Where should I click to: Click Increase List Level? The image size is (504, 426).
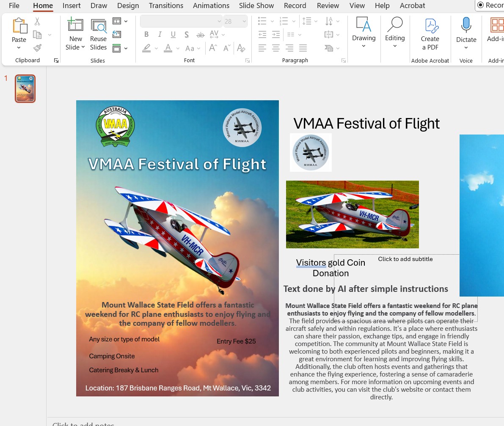pos(276,34)
